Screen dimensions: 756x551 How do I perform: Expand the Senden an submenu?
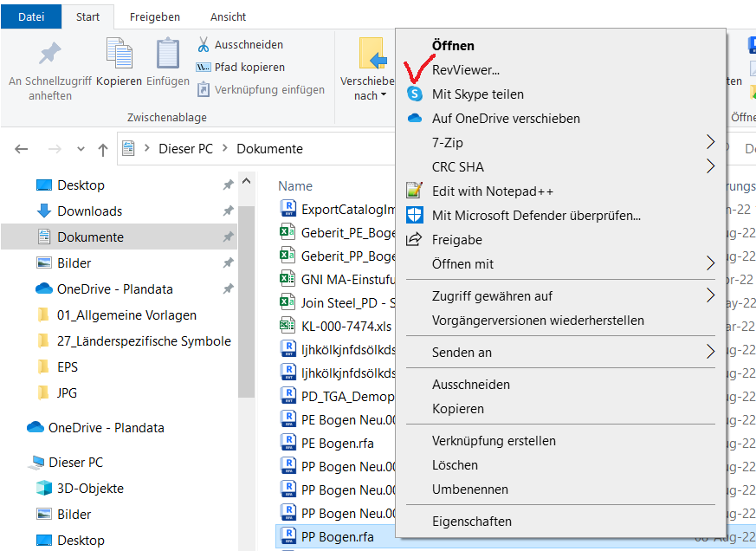710,352
